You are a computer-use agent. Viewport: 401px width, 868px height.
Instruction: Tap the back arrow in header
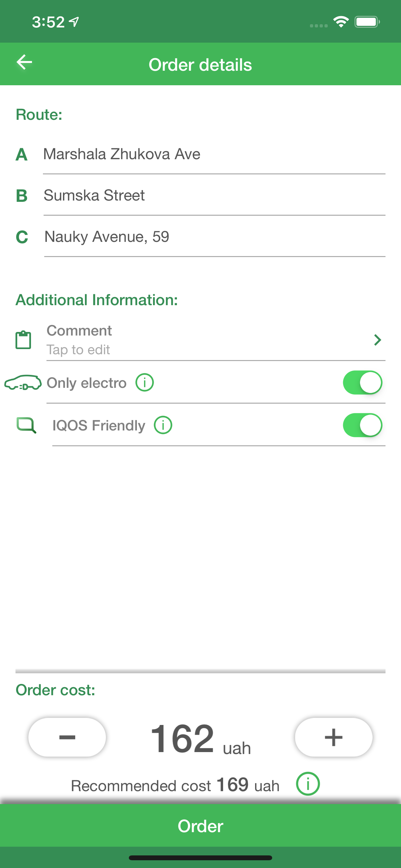(x=24, y=62)
